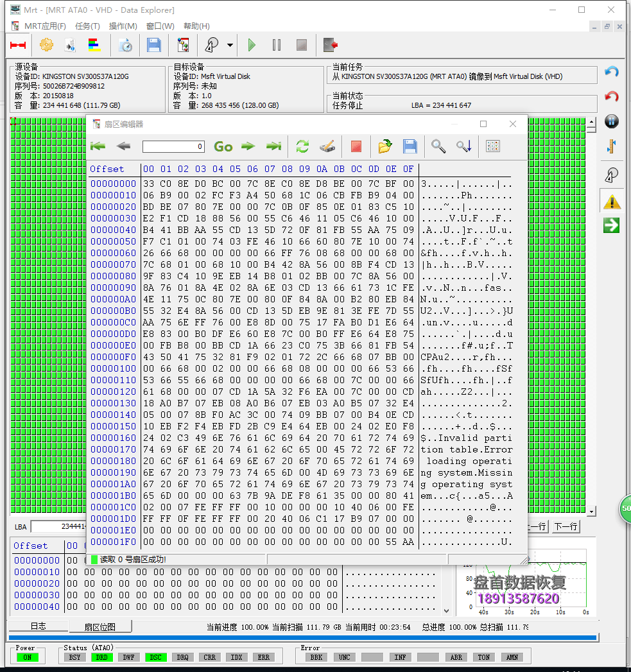The width and height of the screenshot is (631, 672).
Task: Open the grid view settings icon
Action: (493, 146)
